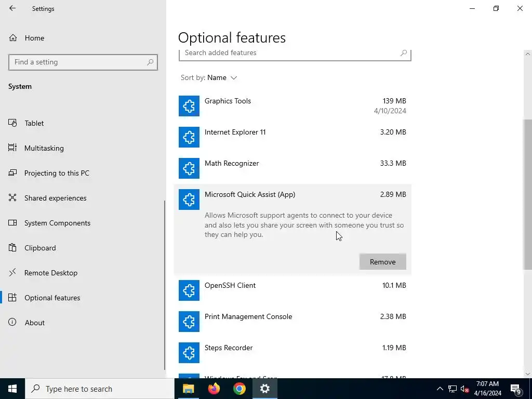Screen dimensions: 532x399
Task: Click the Microsoft Quick Assist (App) title
Action: (x=250, y=194)
